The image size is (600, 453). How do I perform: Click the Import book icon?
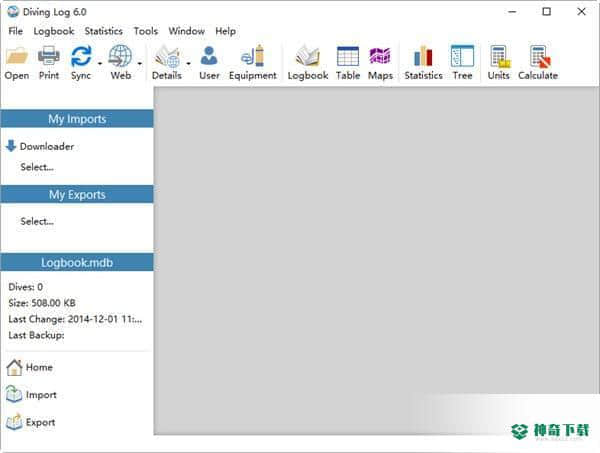(14, 394)
